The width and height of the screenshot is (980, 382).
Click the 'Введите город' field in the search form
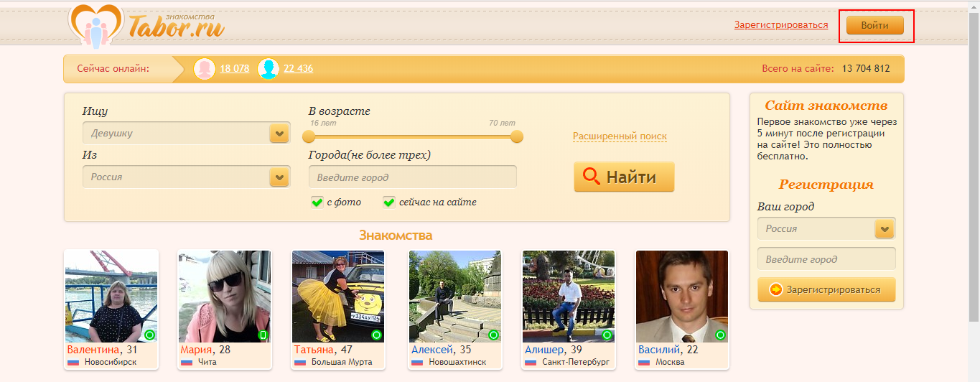point(412,177)
